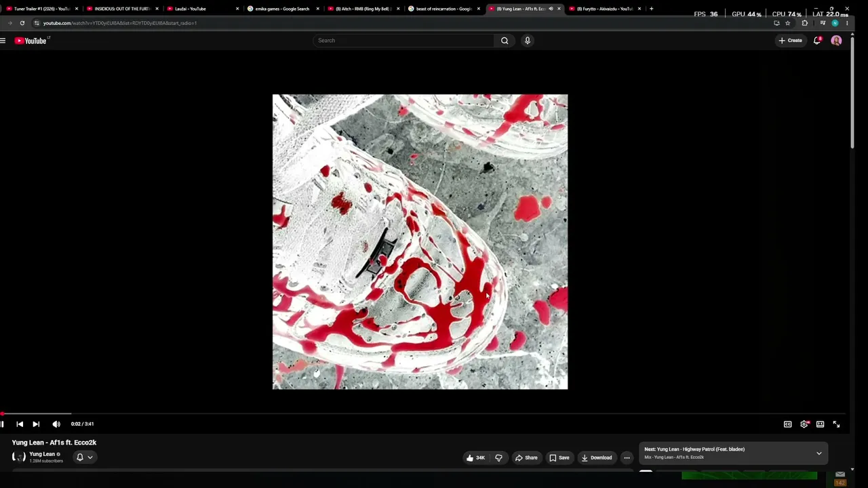Open the cast/install icon in address bar
Viewport: 868px width, 488px height.
point(776,23)
